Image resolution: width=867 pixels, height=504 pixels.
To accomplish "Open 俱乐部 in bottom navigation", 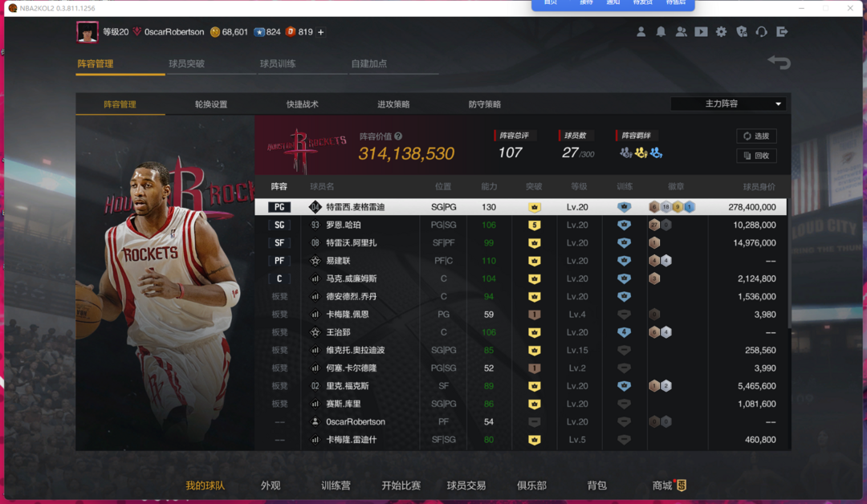I will coord(531,486).
